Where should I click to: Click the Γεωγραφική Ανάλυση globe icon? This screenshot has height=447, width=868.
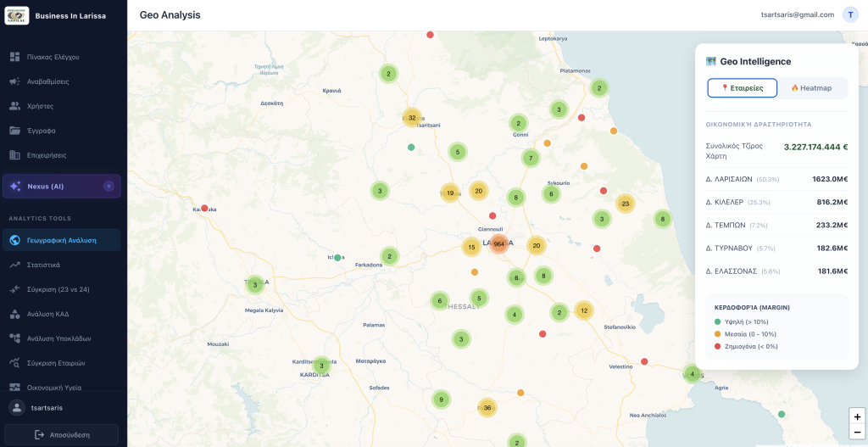pos(15,240)
